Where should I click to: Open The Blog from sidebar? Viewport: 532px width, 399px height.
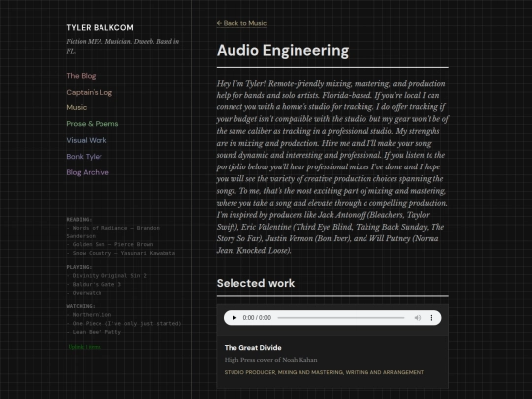pyautogui.click(x=81, y=76)
